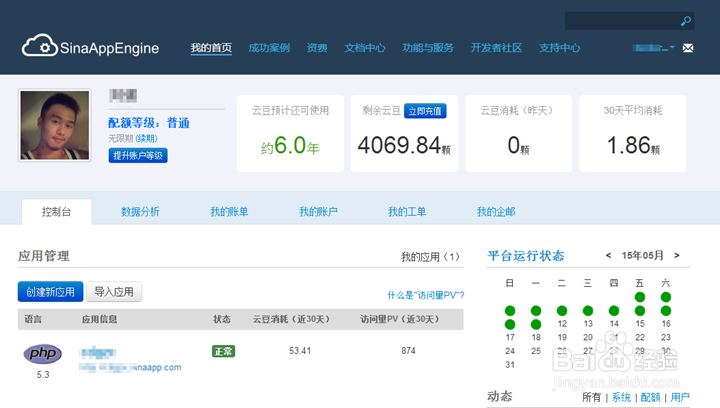Screen dimensions: 720x408
Task: Click the 立即充值 recharge button
Action: pos(425,111)
